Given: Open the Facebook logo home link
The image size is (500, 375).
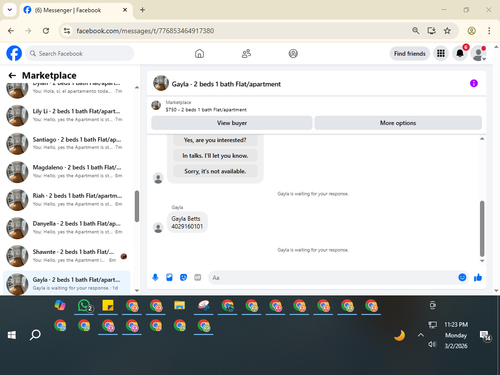Looking at the screenshot, I should point(14,53).
